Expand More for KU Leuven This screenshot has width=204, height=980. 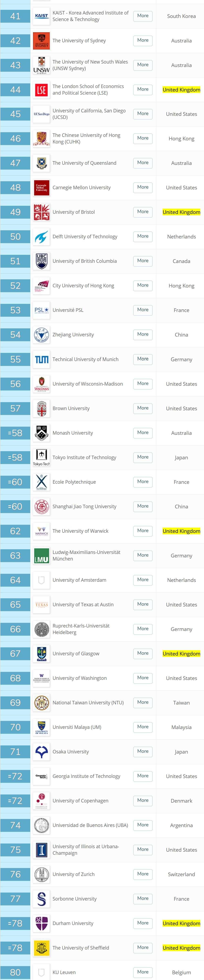[143, 972]
